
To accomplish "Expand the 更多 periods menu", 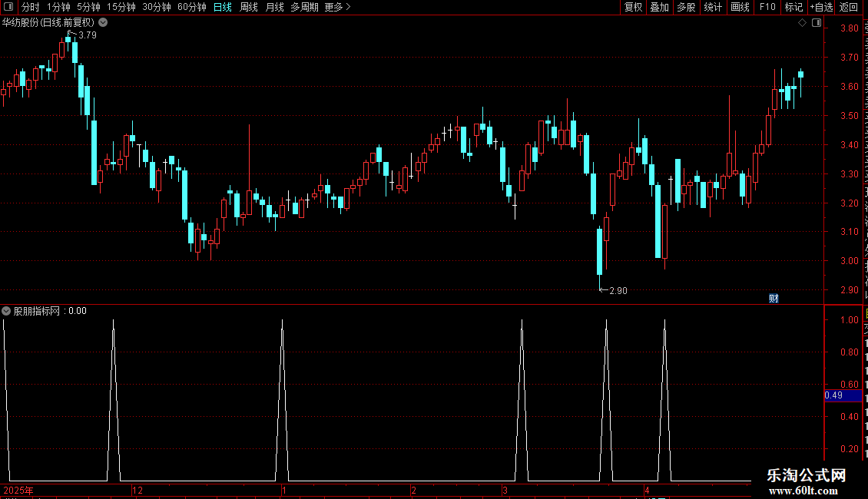I will [x=338, y=7].
